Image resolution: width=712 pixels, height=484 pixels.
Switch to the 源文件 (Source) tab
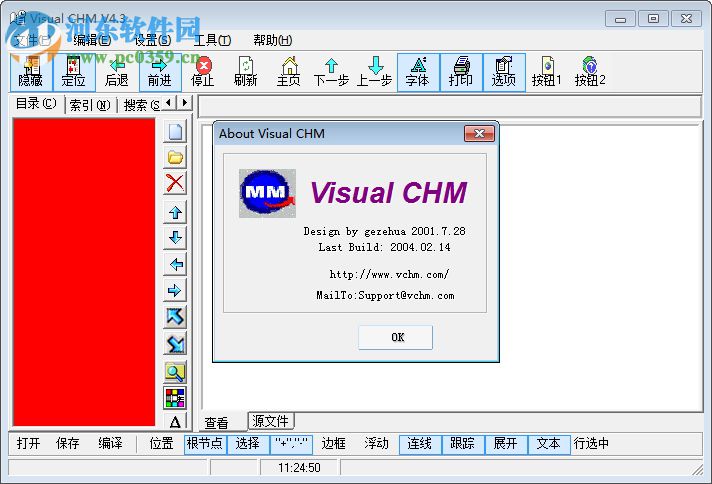(271, 421)
